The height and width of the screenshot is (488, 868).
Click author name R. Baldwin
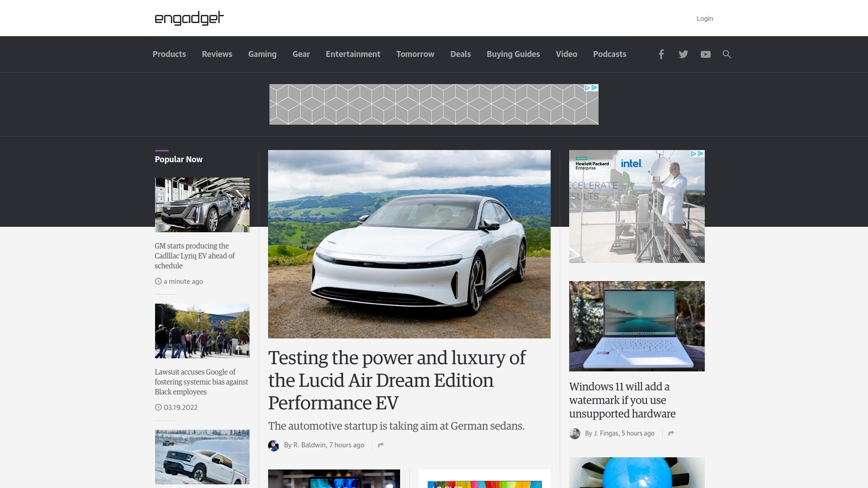309,445
